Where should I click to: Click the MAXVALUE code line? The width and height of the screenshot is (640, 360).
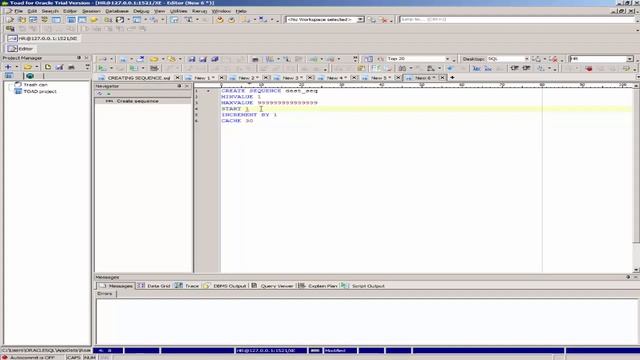click(x=269, y=103)
